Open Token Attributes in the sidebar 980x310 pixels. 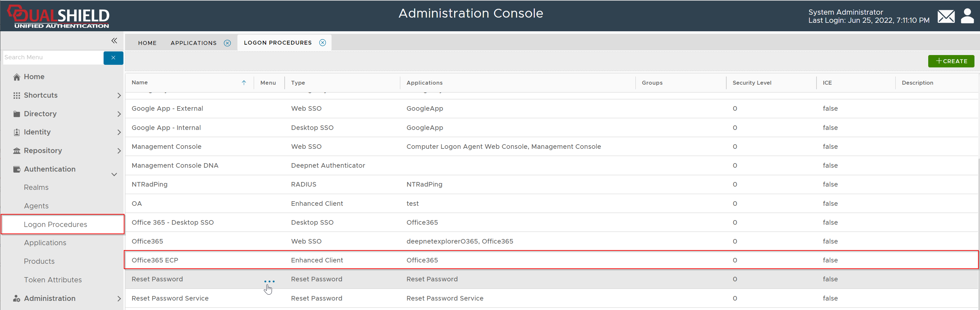coord(53,280)
